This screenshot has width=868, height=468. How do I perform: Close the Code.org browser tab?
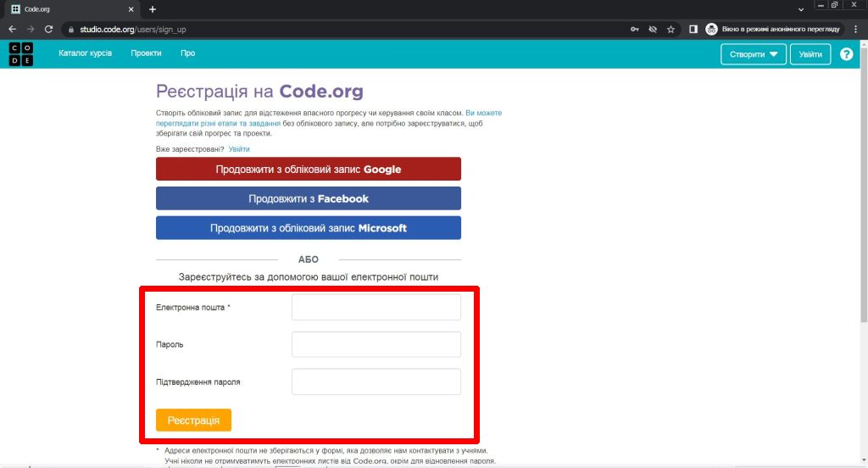(131, 9)
